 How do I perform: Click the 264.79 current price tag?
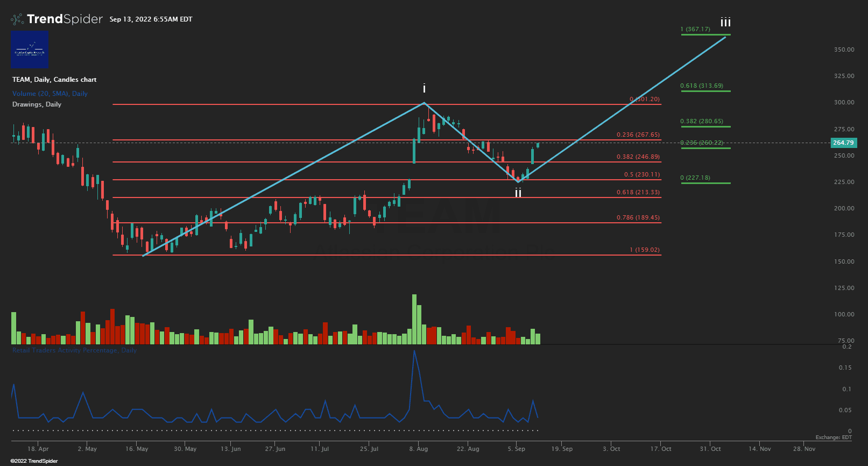coord(843,143)
